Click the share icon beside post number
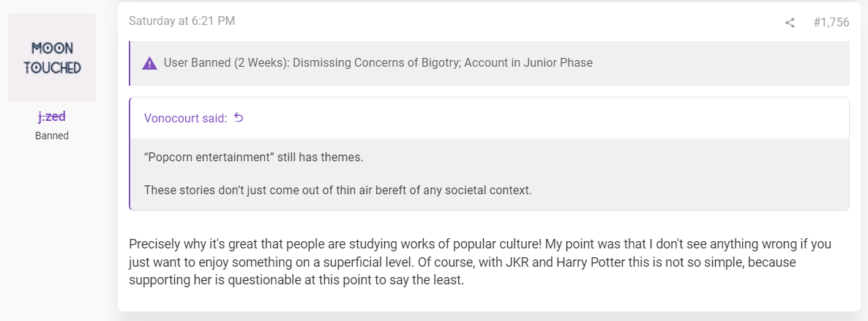Image resolution: width=868 pixels, height=321 pixels. [x=790, y=23]
